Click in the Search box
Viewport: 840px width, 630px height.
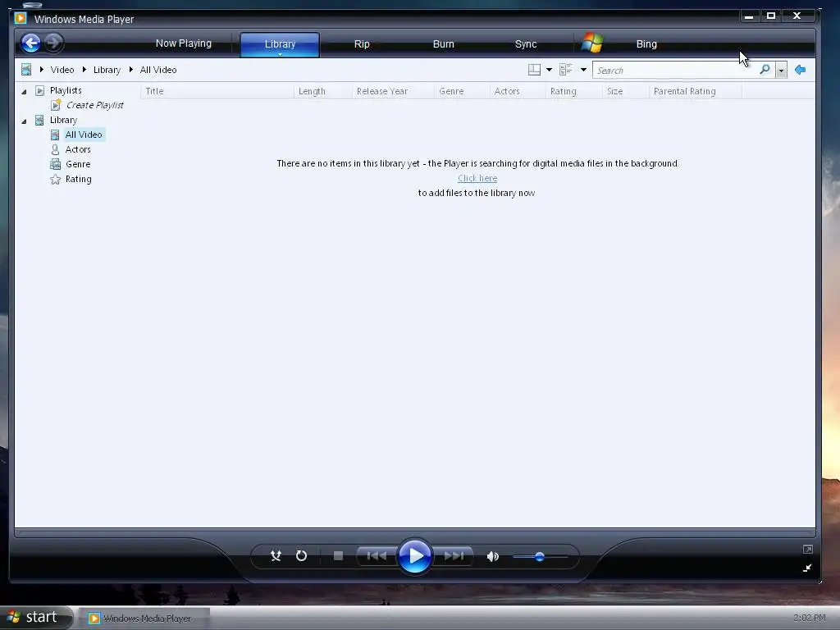[675, 71]
